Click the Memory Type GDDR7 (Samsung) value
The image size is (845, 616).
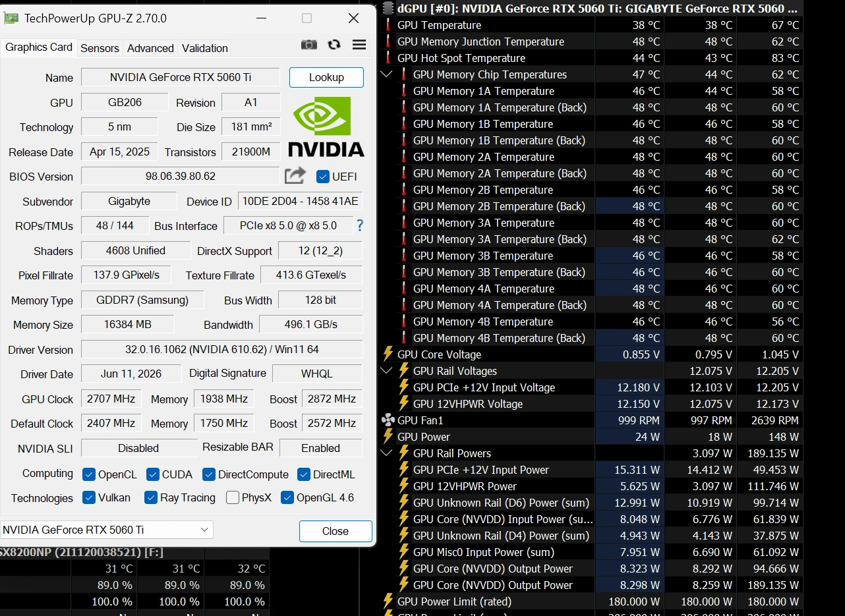point(142,300)
